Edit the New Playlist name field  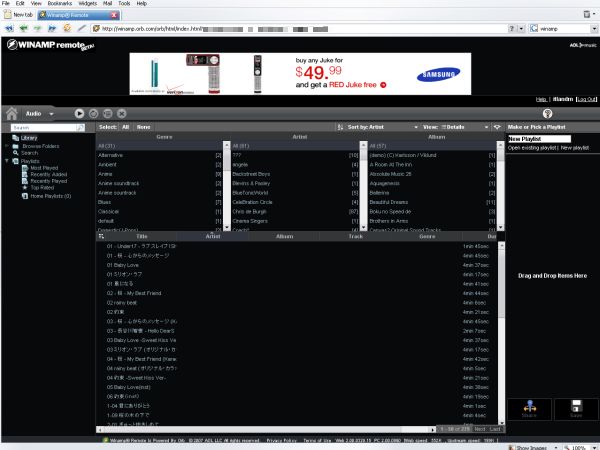coord(539,139)
